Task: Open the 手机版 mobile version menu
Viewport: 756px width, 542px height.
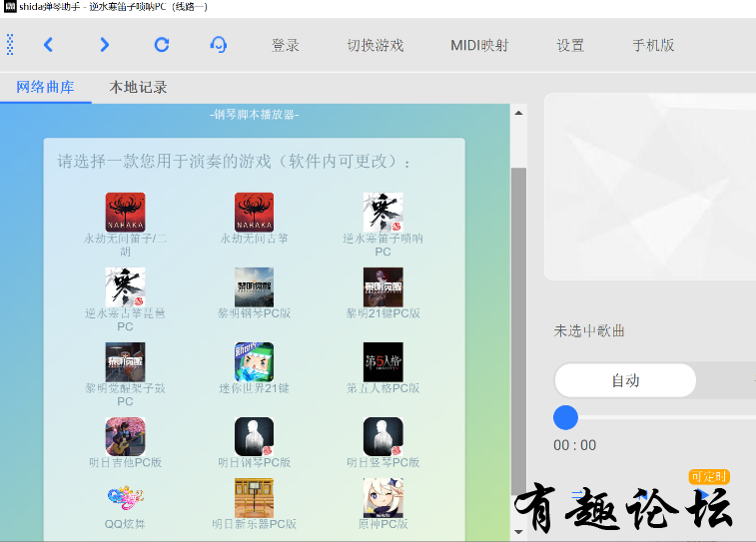Action: pyautogui.click(x=653, y=45)
